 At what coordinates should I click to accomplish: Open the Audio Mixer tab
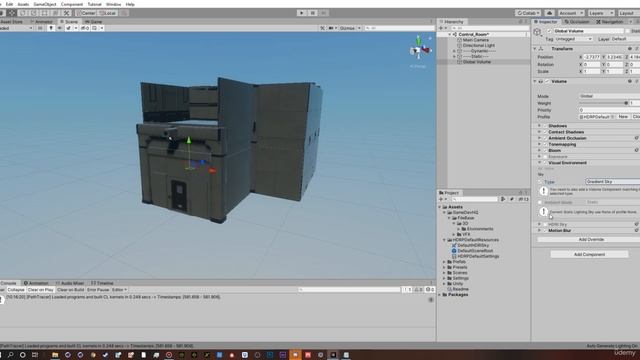69,283
